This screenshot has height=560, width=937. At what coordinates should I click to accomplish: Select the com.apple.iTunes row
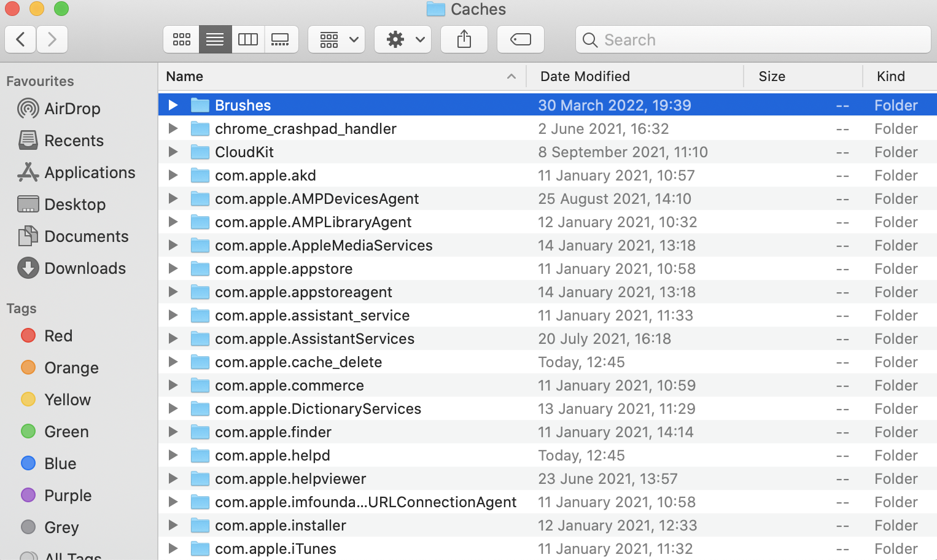click(548, 549)
